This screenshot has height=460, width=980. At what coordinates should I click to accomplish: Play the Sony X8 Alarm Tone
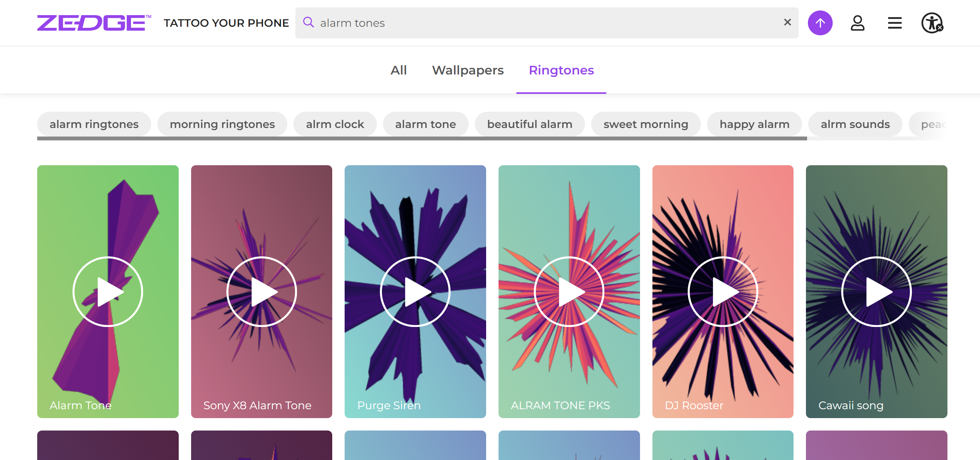pos(262,292)
